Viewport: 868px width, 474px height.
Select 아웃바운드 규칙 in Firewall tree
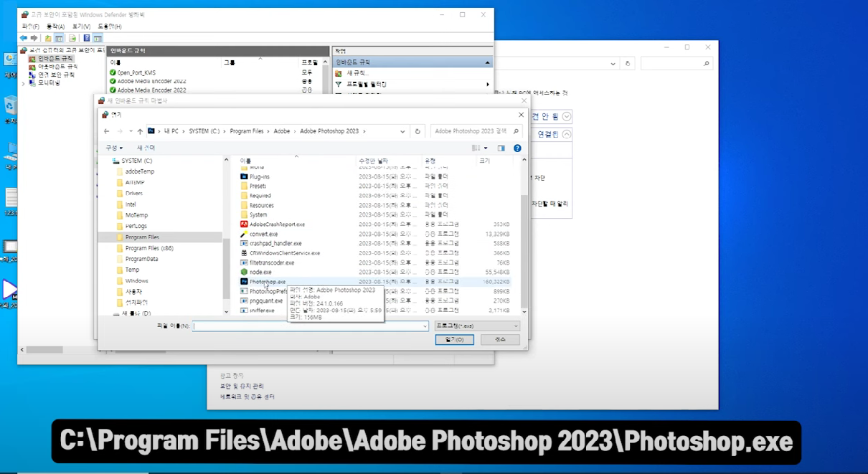(x=53, y=66)
